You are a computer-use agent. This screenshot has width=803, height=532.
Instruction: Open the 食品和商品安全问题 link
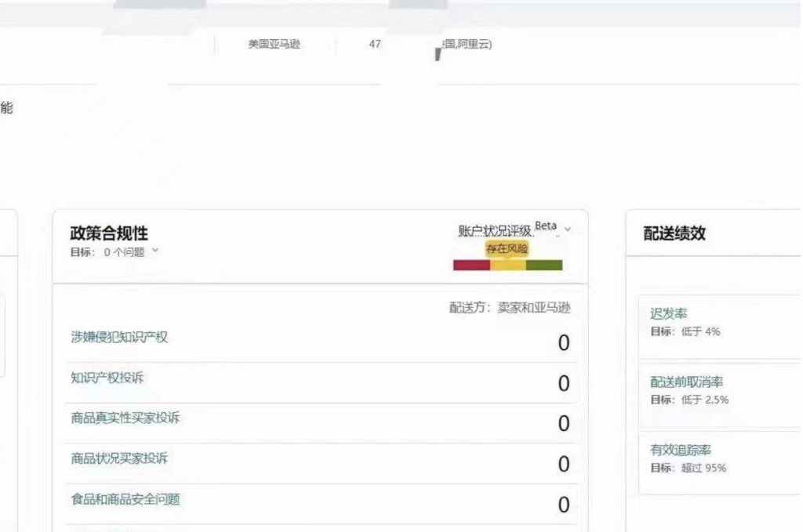[x=125, y=499]
